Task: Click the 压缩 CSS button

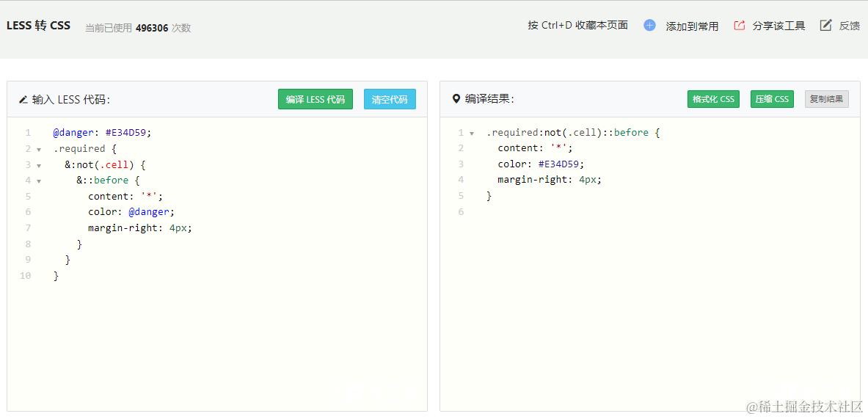Action: [x=772, y=99]
